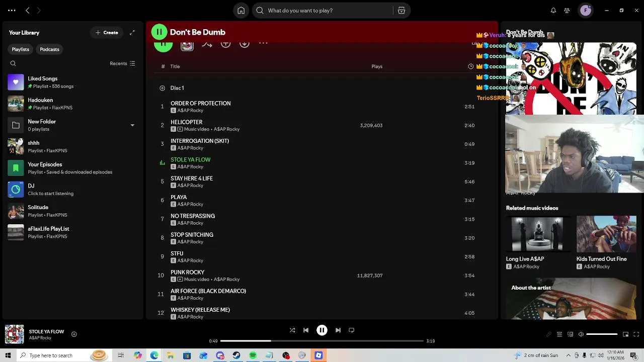Open the 'Kids Turned Out Fine' video thumbnail
Image resolution: width=644 pixels, height=362 pixels.
pos(606,234)
